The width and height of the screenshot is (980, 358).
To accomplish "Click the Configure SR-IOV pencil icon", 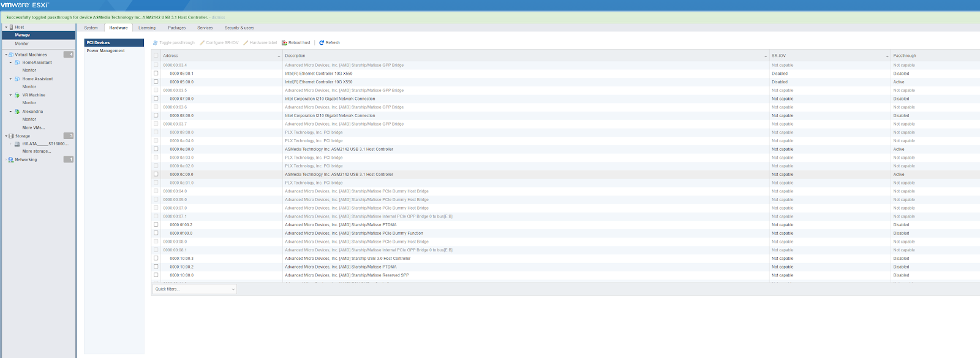I will coord(202,43).
